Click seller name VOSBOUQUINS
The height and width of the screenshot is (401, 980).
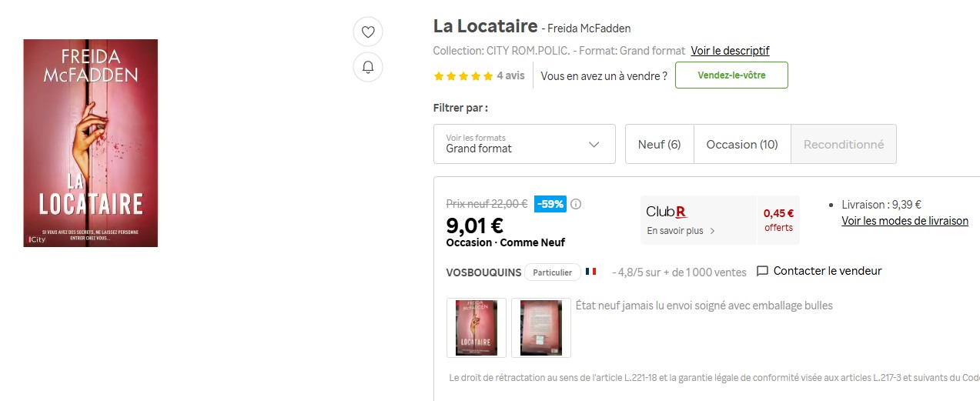coord(483,272)
